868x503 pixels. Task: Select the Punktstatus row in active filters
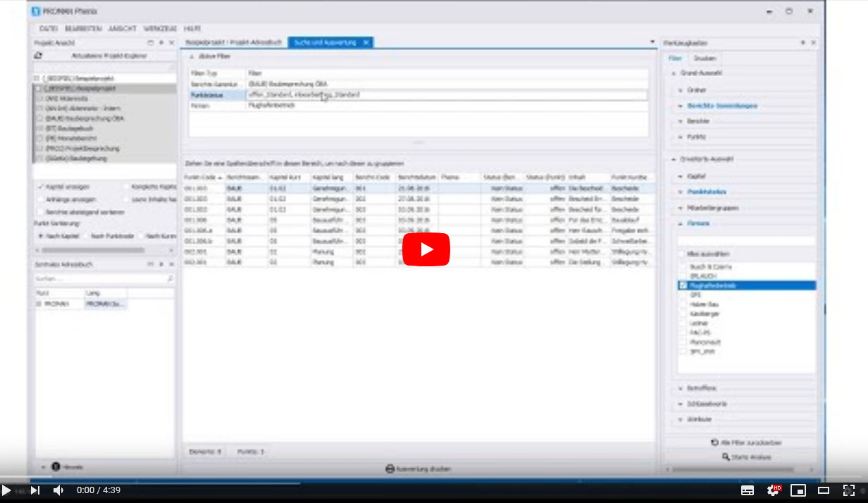[x=418, y=94]
